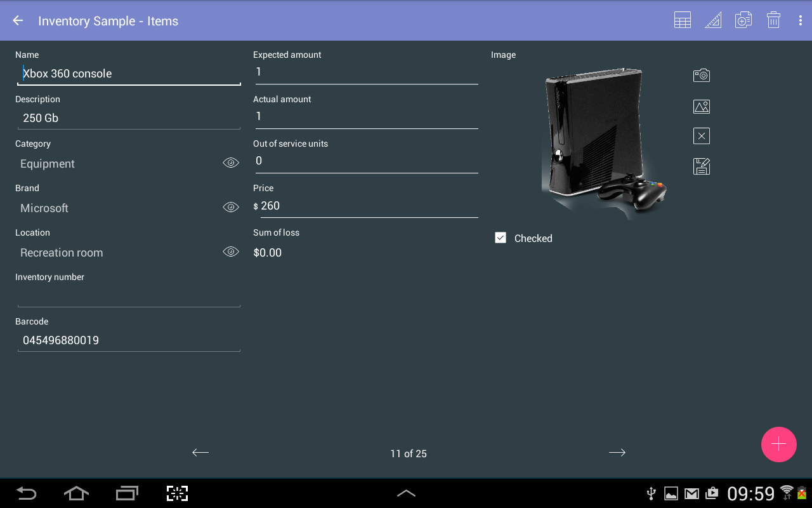
Task: Tap the USB status icon
Action: [651, 493]
